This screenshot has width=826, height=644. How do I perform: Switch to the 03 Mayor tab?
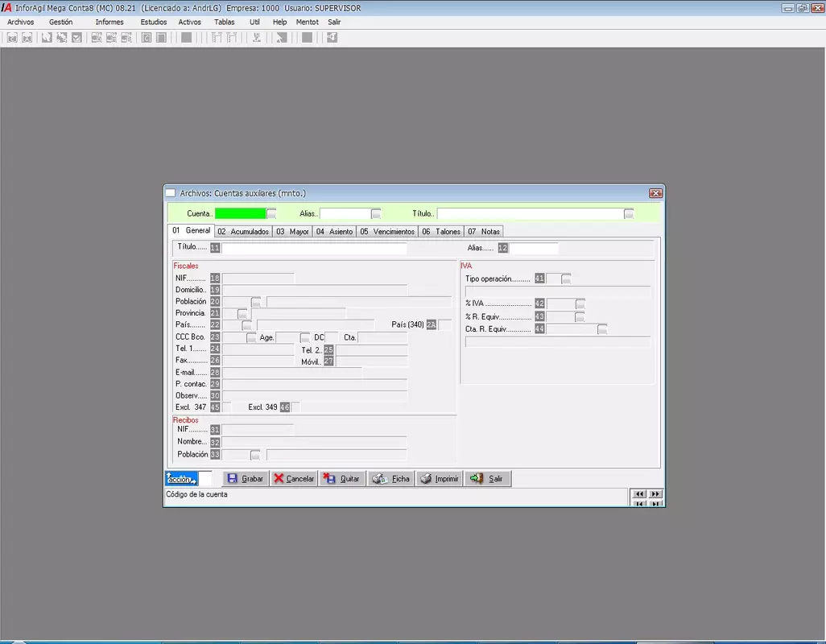[293, 232]
